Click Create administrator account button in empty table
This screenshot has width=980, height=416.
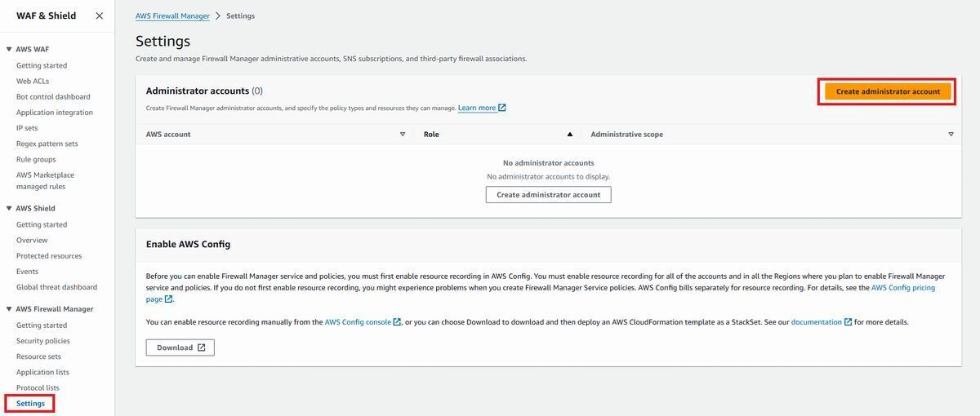[549, 195]
